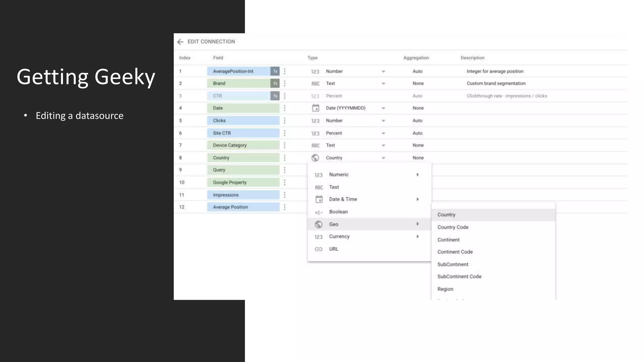Choose Continent in Geo submenu
The image size is (644, 362).
point(493,240)
